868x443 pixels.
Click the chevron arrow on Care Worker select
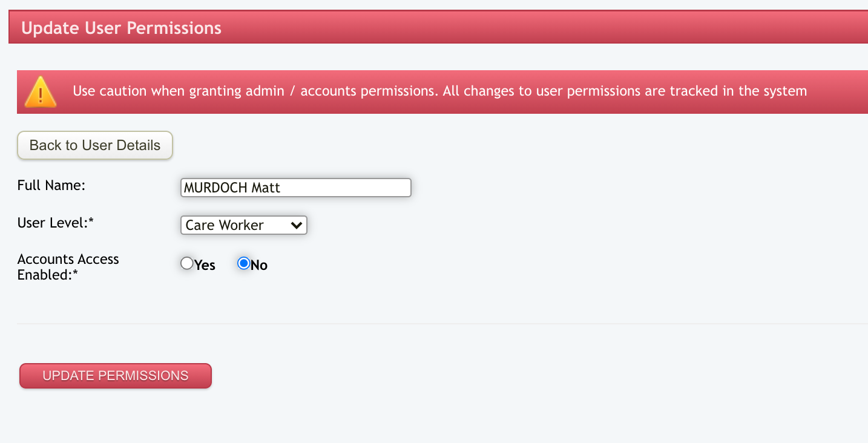(x=296, y=225)
